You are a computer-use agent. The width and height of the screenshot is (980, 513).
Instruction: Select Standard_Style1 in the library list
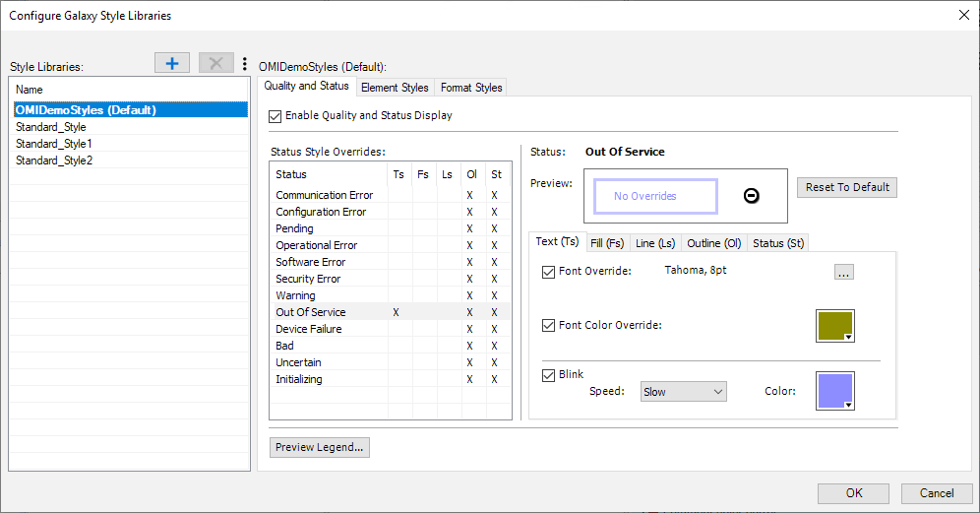pos(54,144)
